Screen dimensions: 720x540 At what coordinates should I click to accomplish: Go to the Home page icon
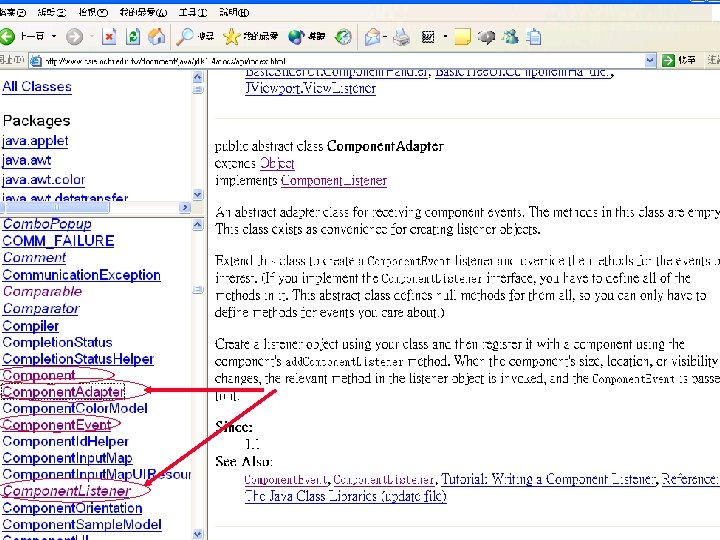[156, 36]
